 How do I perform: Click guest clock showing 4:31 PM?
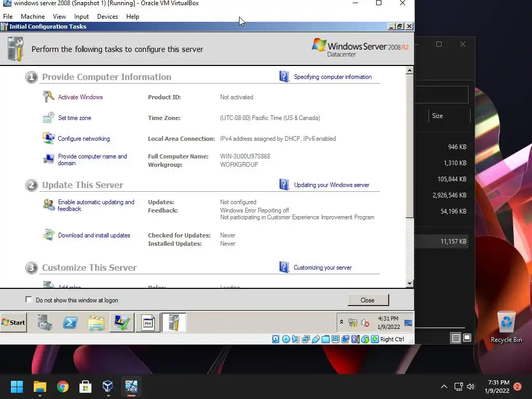point(389,323)
